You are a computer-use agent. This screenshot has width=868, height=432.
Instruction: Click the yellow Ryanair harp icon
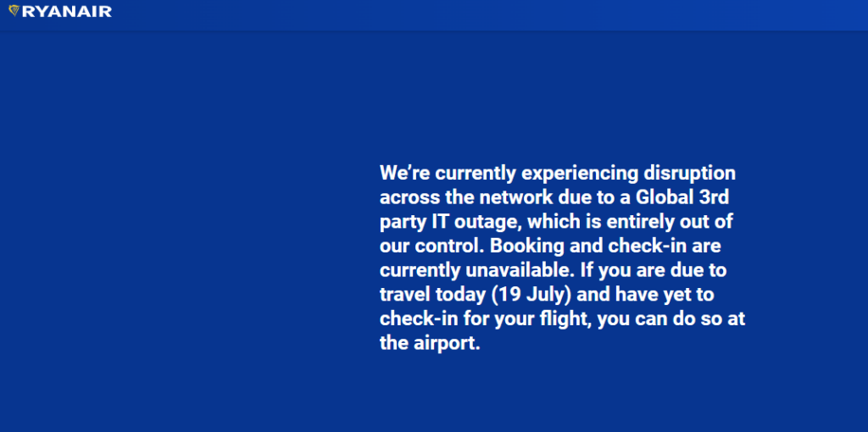[14, 10]
